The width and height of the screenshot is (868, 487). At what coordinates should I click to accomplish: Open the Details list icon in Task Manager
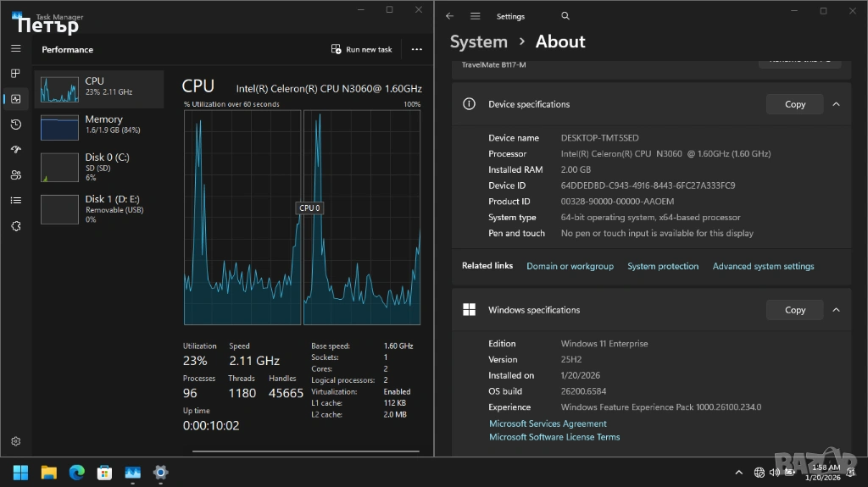click(x=15, y=201)
